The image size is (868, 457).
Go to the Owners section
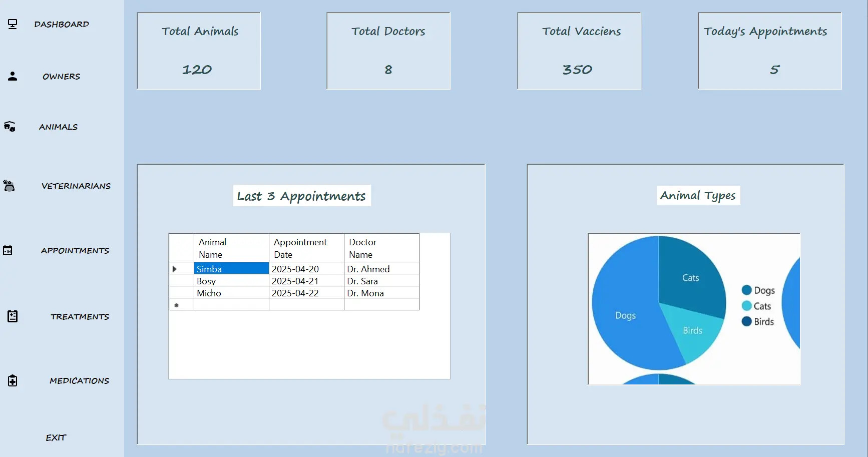pos(61,76)
